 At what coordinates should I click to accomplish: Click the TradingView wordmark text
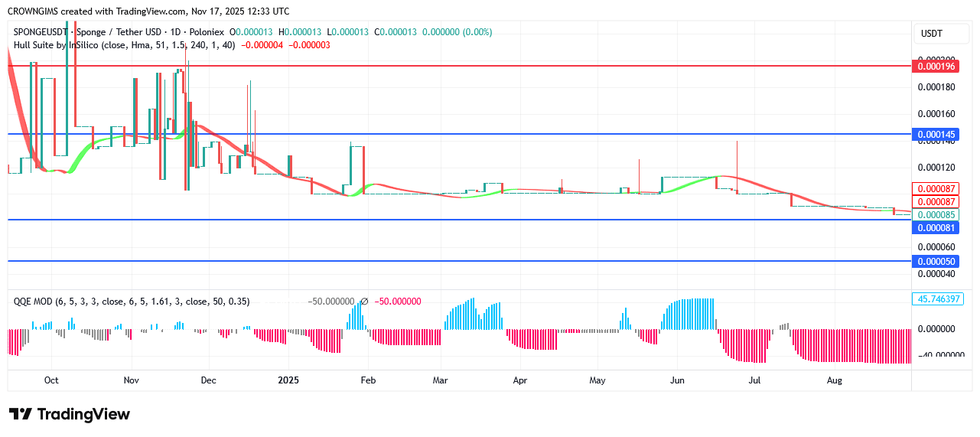click(x=83, y=414)
